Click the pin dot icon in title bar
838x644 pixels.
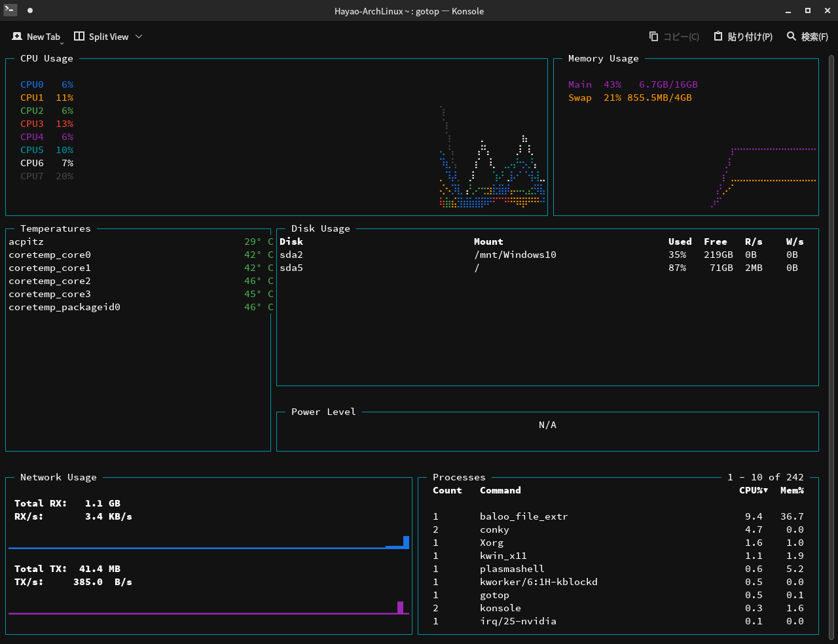[30, 10]
